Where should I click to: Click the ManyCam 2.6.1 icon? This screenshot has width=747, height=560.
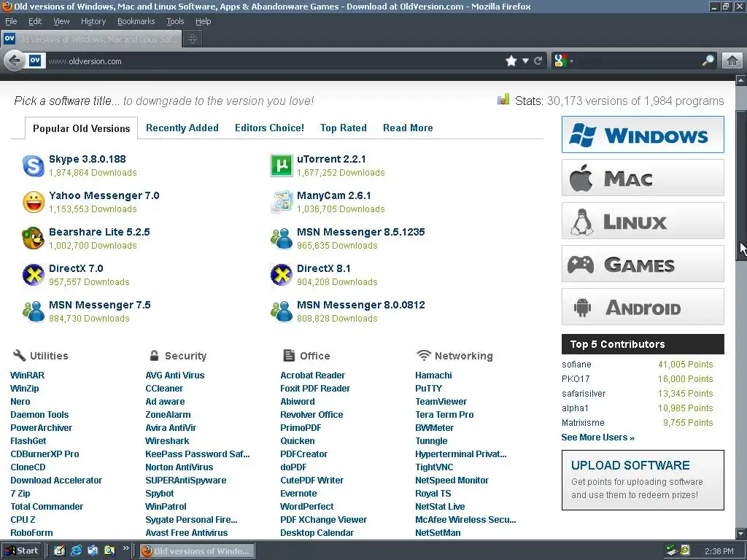(x=282, y=202)
